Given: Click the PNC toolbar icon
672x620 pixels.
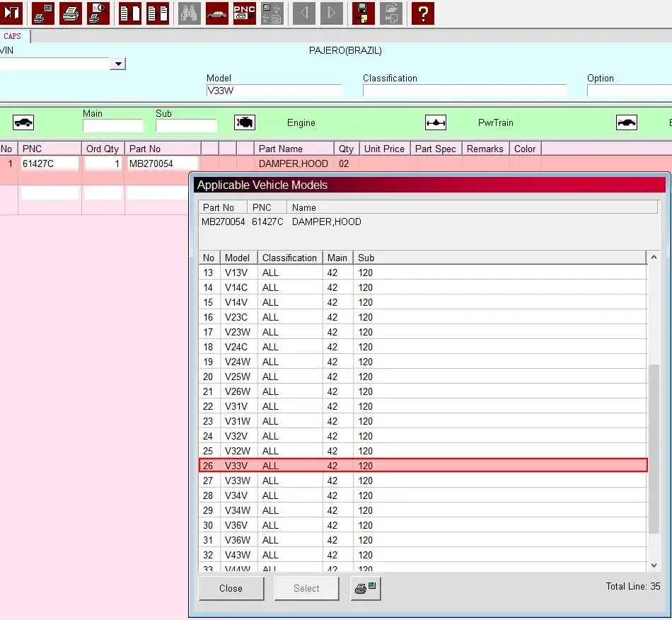Looking at the screenshot, I should [245, 13].
